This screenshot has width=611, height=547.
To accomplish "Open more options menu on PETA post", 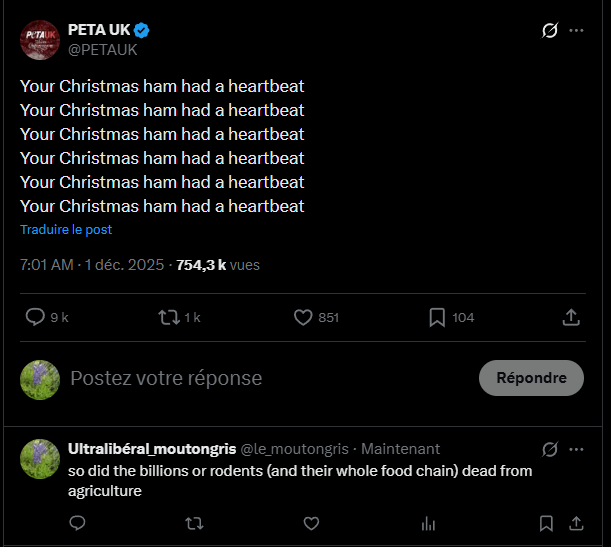I will [x=577, y=30].
